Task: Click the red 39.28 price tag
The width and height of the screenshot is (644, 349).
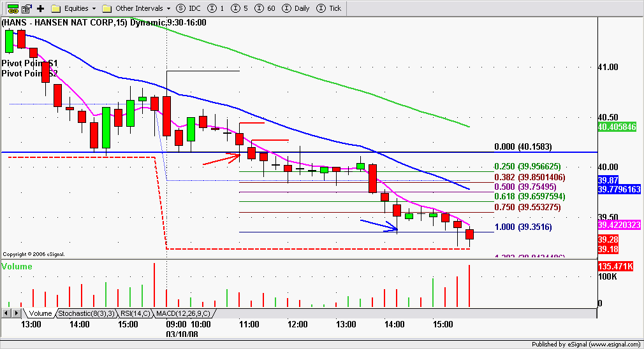Action: coord(608,239)
